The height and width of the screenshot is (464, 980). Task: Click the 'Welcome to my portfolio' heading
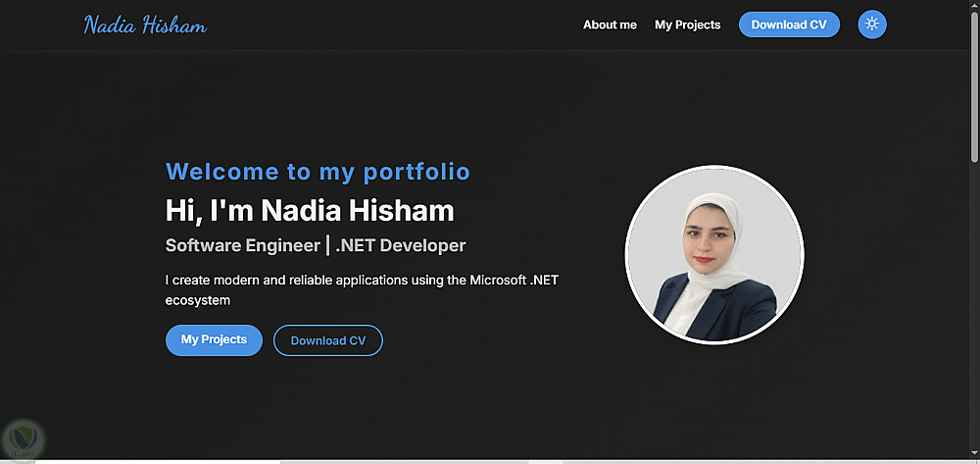pyautogui.click(x=318, y=172)
